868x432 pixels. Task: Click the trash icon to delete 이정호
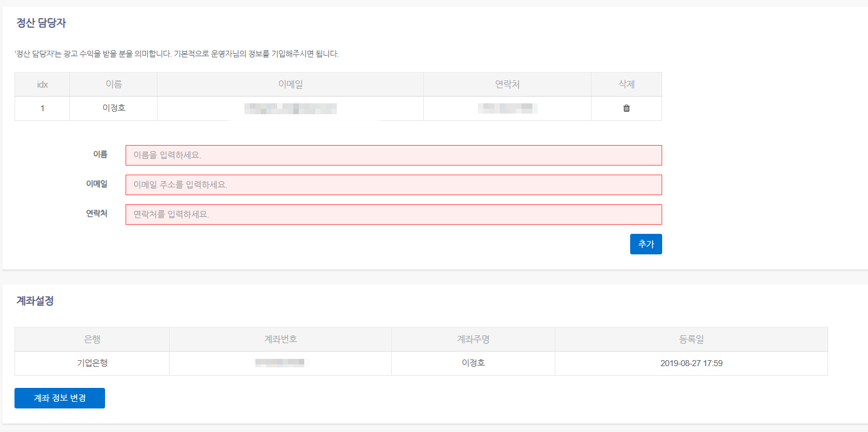coord(626,108)
